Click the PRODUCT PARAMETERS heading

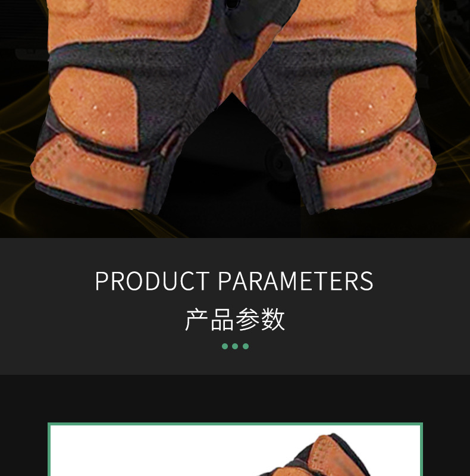[x=234, y=281]
